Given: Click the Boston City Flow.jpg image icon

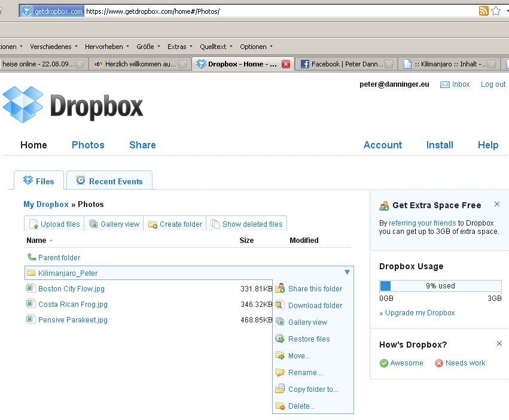Looking at the screenshot, I should click(x=31, y=288).
